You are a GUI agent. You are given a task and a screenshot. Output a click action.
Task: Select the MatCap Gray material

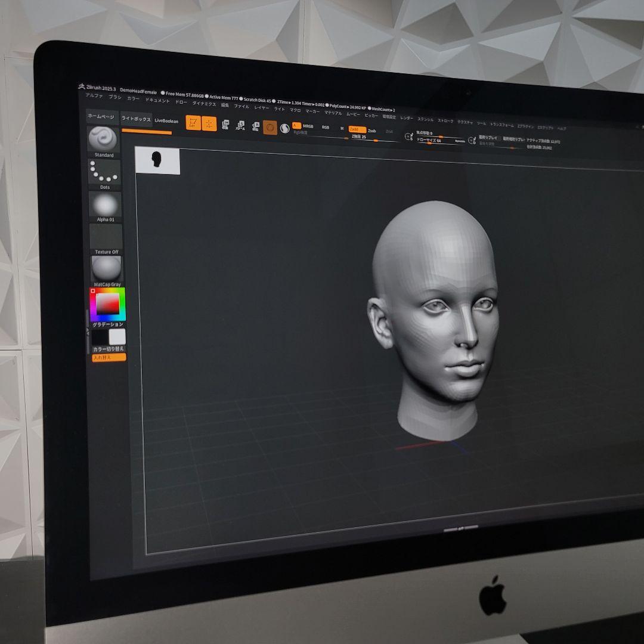[106, 268]
